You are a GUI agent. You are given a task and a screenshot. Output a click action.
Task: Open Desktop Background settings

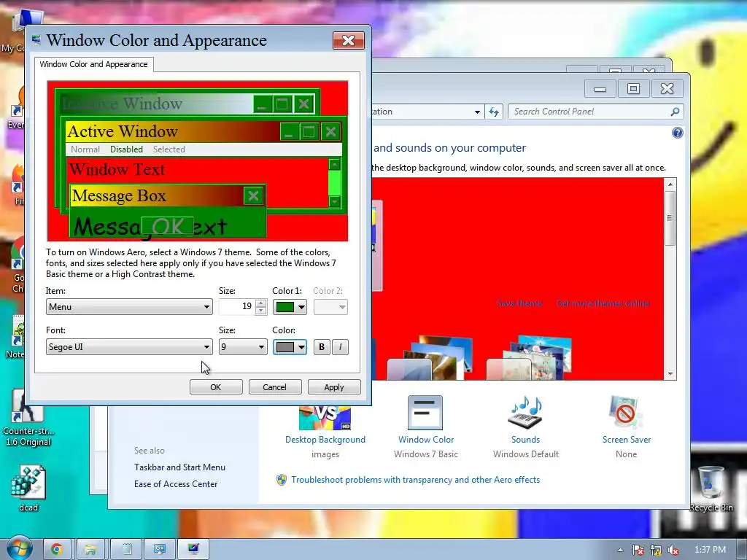point(325,425)
